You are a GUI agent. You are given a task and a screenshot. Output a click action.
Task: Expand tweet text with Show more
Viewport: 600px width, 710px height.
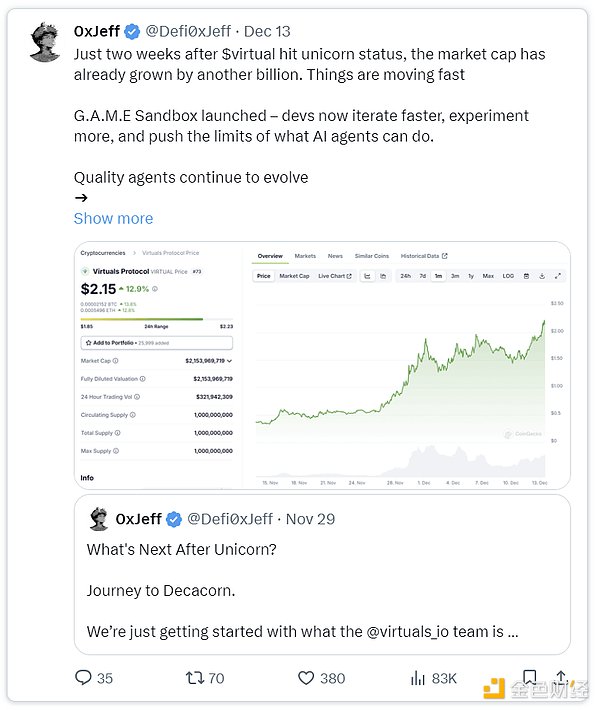coord(113,218)
